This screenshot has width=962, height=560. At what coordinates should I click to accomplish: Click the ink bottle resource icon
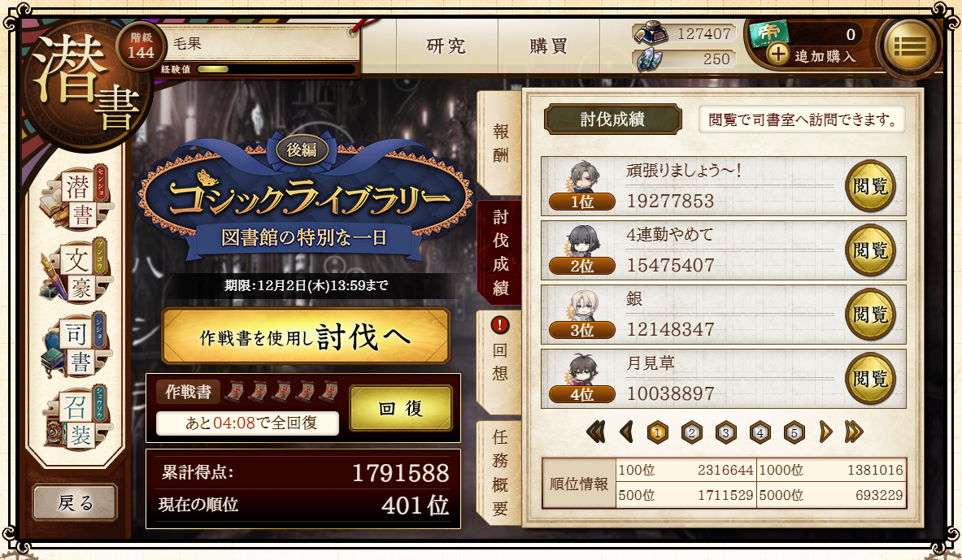[651, 33]
